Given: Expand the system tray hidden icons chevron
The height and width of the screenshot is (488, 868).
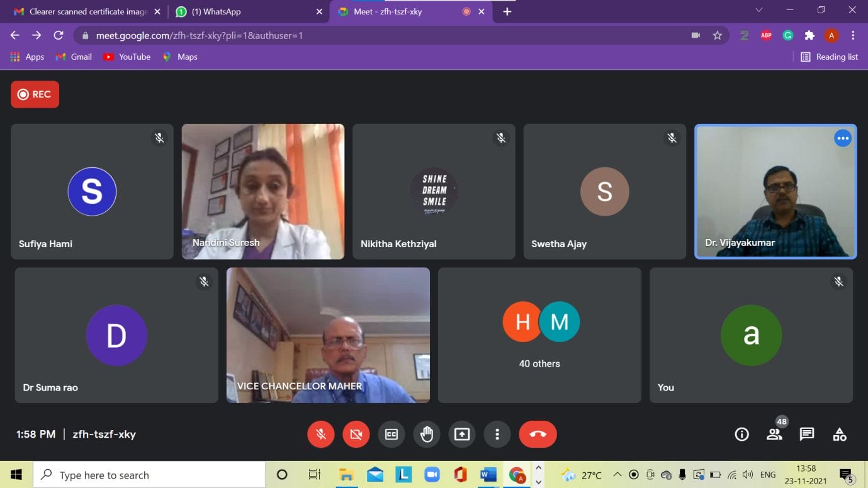Looking at the screenshot, I should (617, 475).
